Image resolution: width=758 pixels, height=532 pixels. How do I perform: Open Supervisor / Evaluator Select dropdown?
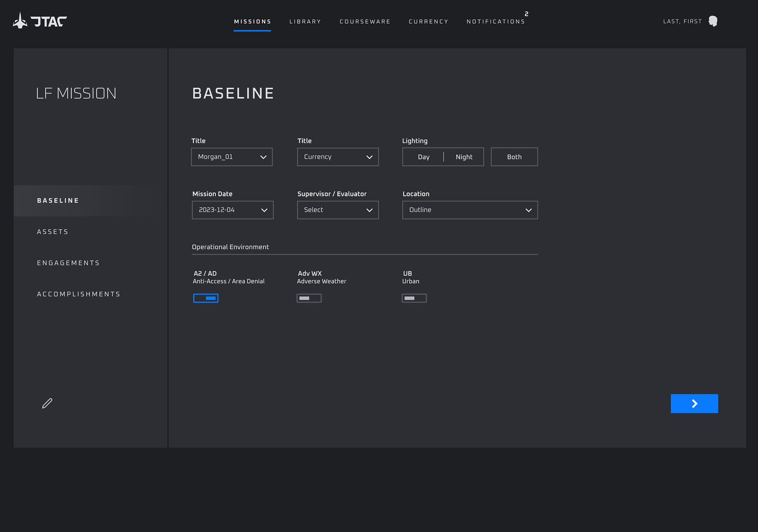338,210
